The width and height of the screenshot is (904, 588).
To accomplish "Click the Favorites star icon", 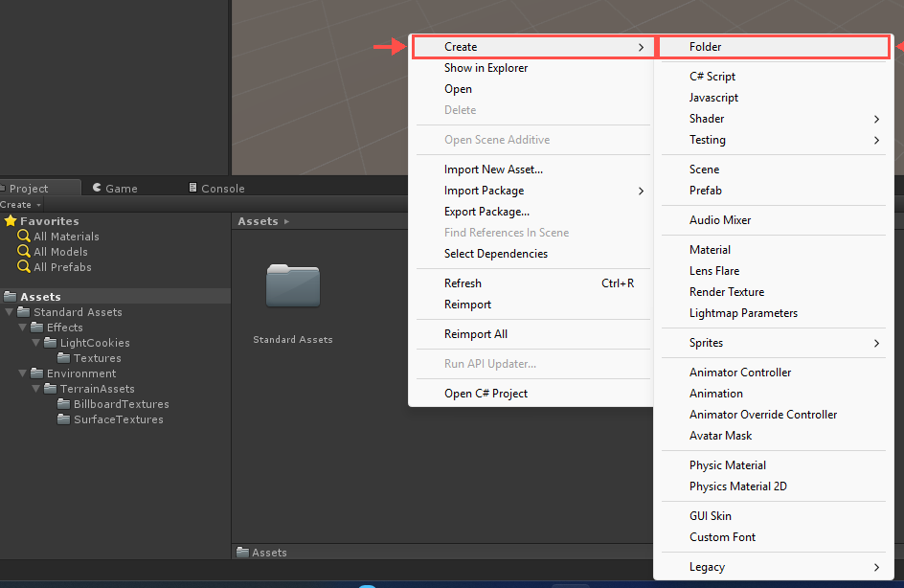I will [11, 221].
